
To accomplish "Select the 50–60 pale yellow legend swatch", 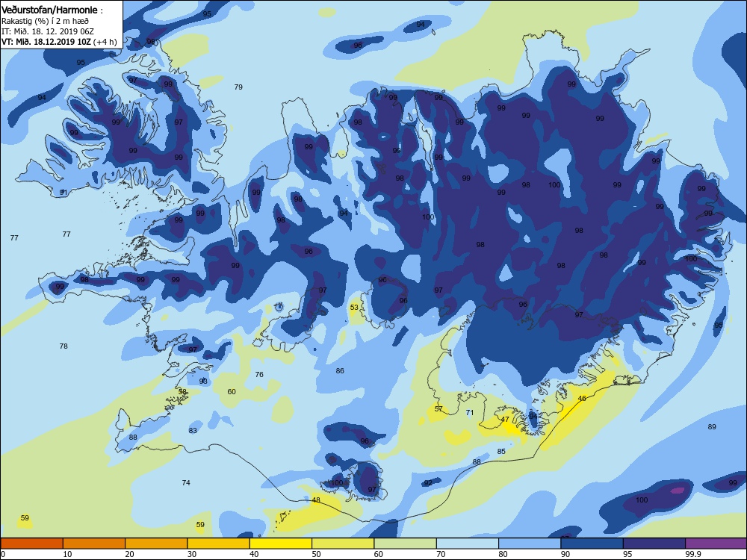I will point(343,544).
